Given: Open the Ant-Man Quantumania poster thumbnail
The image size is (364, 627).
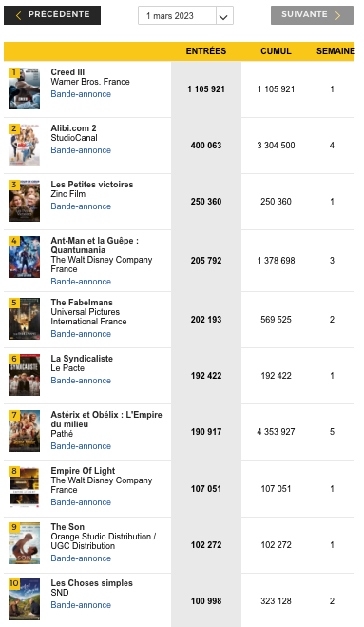Looking at the screenshot, I should (25, 257).
